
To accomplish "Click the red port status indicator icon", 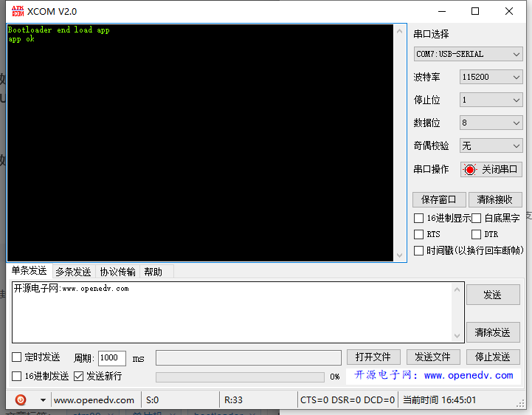I will 470,169.
